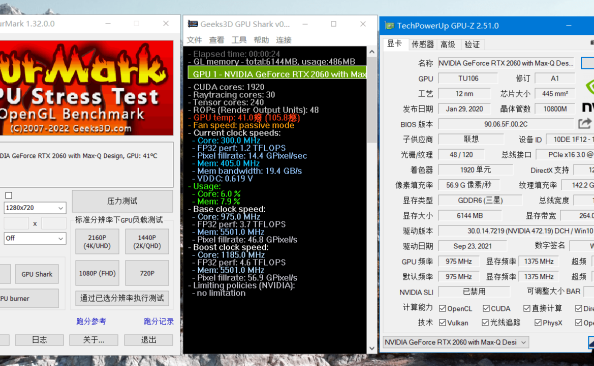The width and height of the screenshot is (594, 366).
Task: Open the 工具 menu in GPU Shark
Action: click(x=239, y=40)
